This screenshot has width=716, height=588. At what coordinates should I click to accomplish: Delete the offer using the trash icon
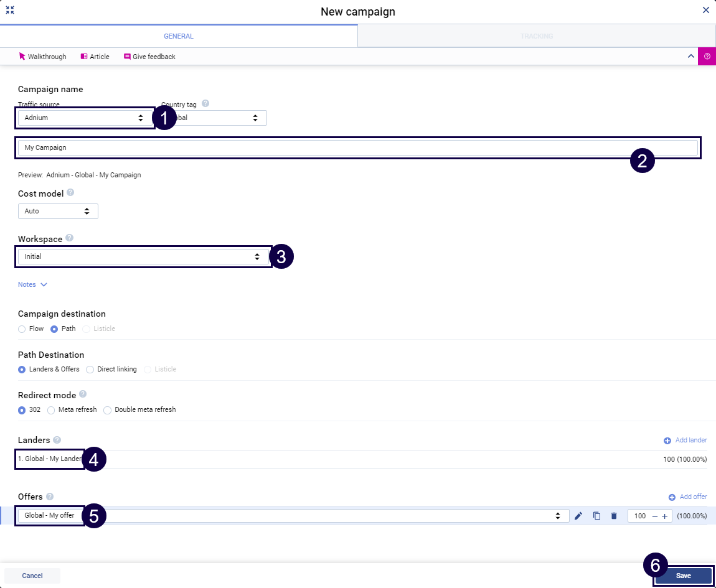click(x=614, y=516)
